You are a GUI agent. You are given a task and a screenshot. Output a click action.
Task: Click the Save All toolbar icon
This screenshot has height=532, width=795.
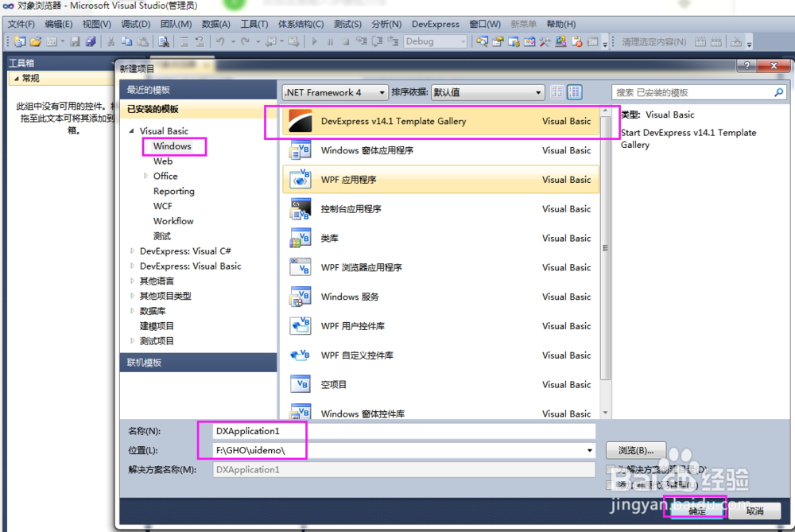coord(91,41)
